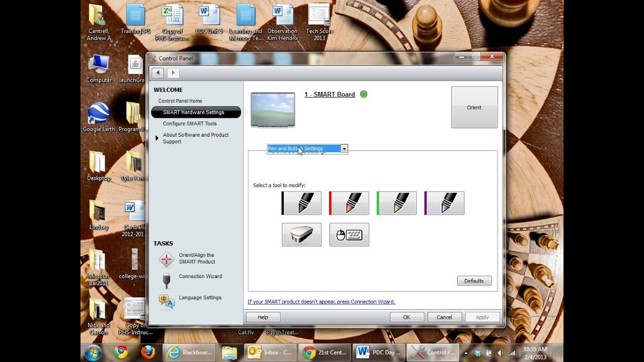644x362 pixels.
Task: Select the blue pen tool to modify
Action: (x=444, y=203)
